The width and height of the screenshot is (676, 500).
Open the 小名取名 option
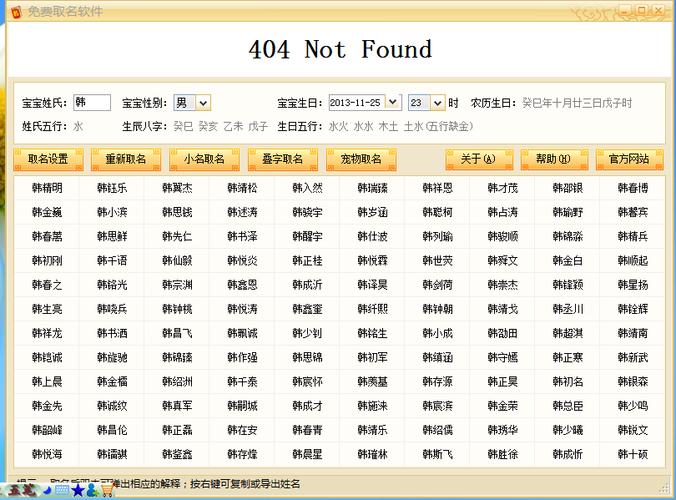click(204, 159)
